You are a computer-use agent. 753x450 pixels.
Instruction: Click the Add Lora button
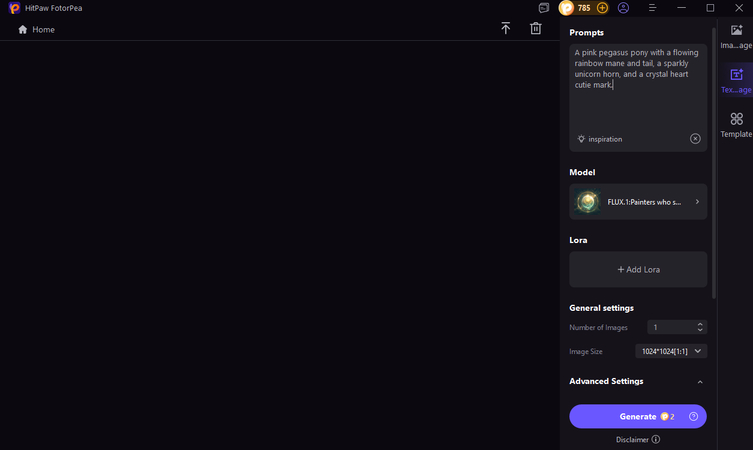638,269
